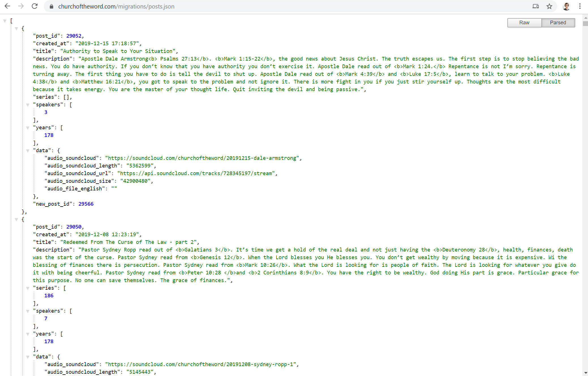Click the new_post_id value 29566
Screen dimensions: 588x376
86,204
